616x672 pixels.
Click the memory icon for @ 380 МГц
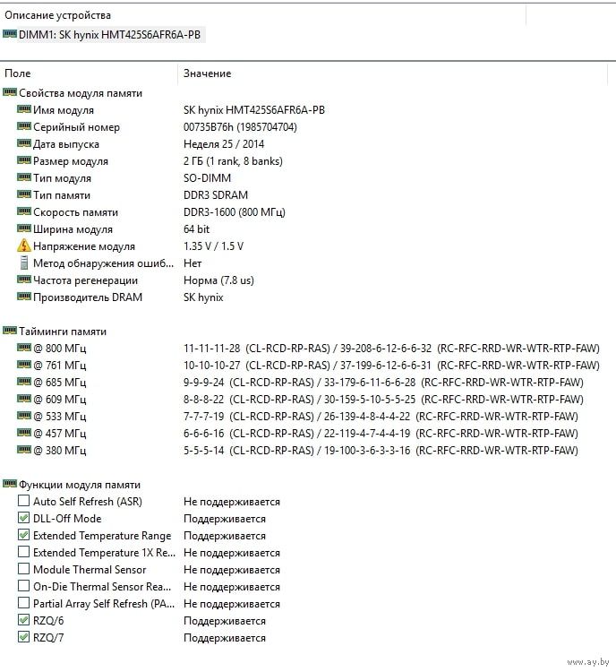click(x=24, y=451)
